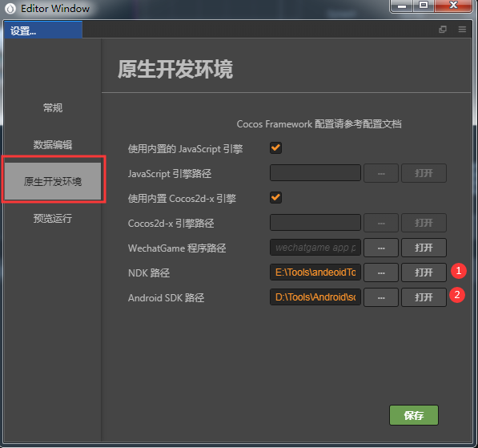Click ... button for JavaScript 引擎路径

[x=381, y=173]
